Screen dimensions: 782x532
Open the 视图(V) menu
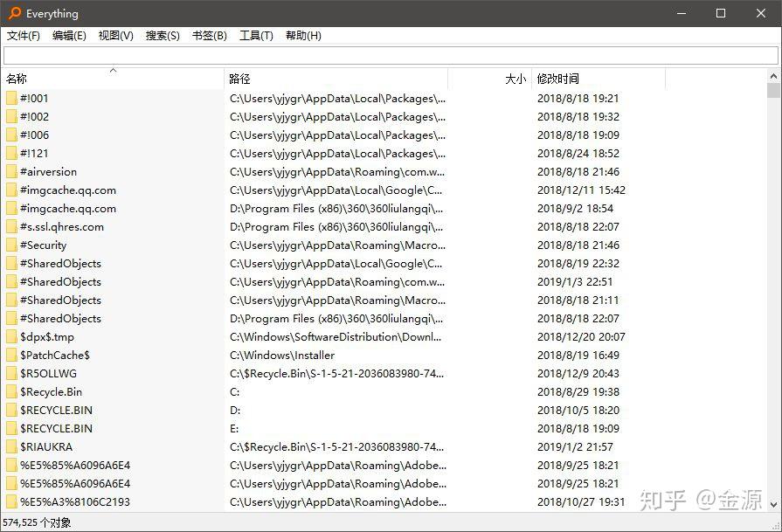click(115, 36)
